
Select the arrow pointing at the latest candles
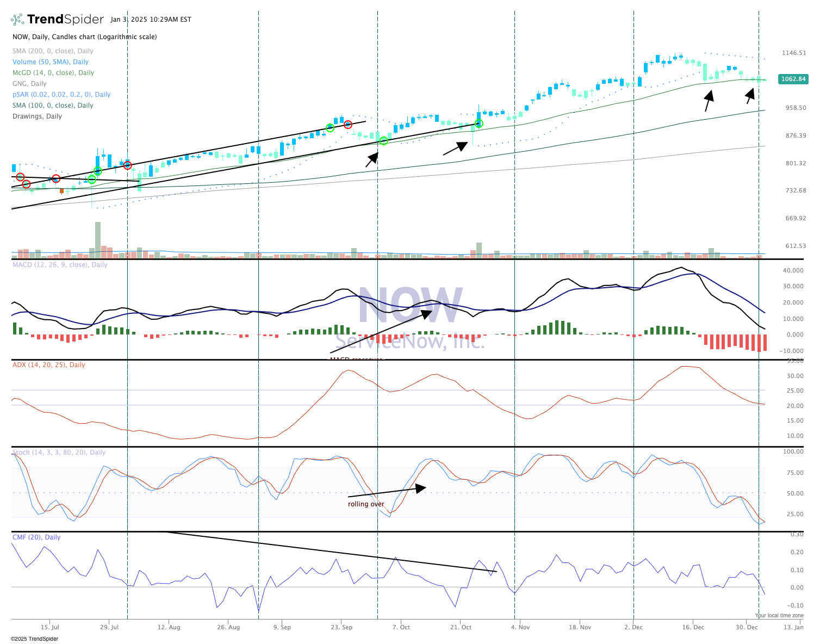point(750,96)
